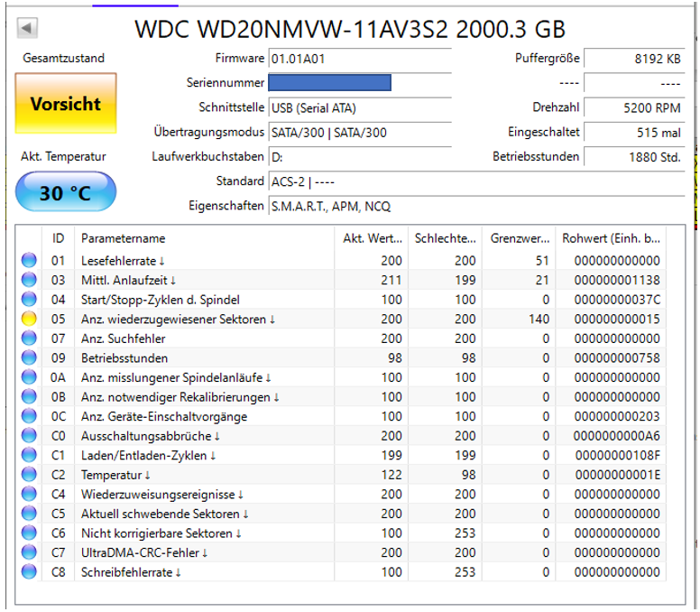Click the 30 °C temperature button

point(66,192)
